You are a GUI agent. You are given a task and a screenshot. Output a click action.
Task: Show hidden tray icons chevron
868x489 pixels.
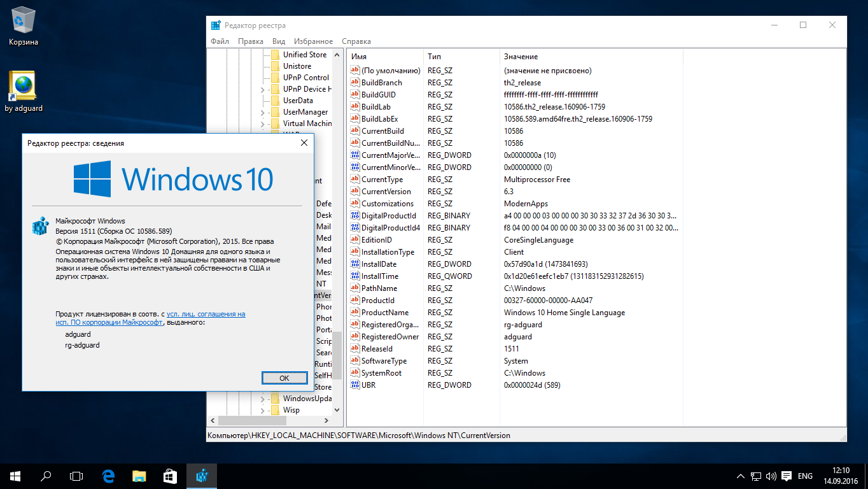pyautogui.click(x=741, y=476)
